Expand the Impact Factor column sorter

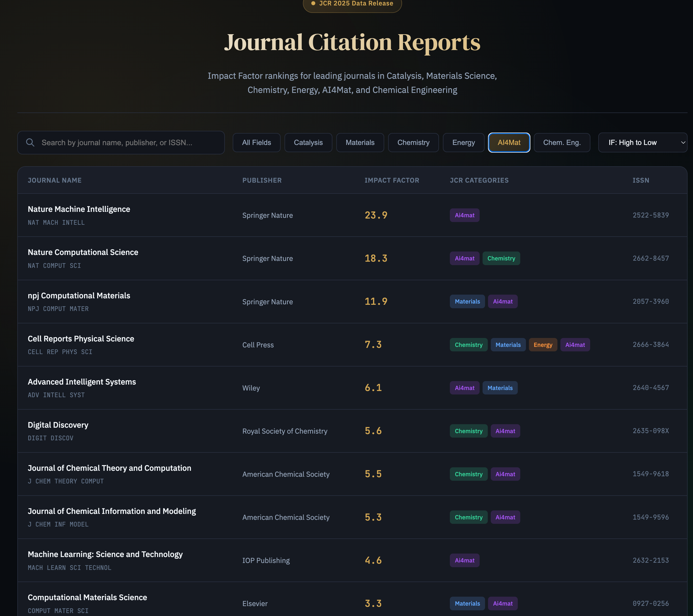click(x=392, y=180)
